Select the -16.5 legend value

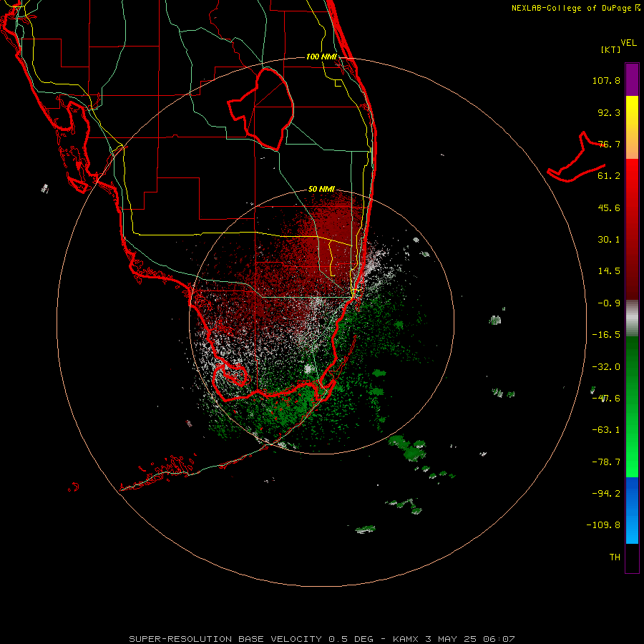point(606,335)
